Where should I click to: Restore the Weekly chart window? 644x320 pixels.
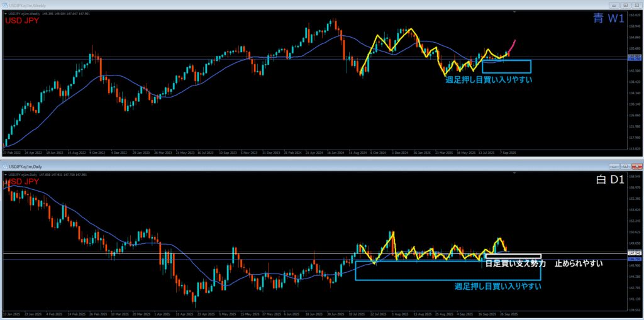(626, 6)
